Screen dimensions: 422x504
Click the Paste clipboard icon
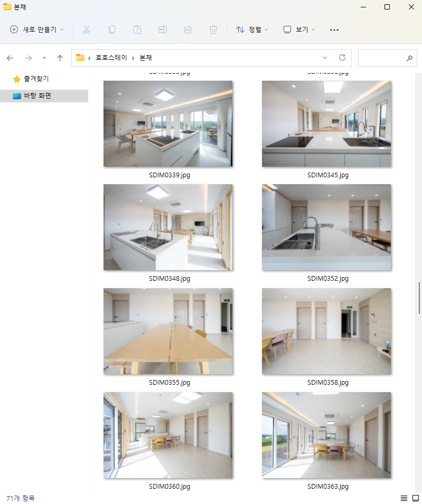(x=137, y=30)
